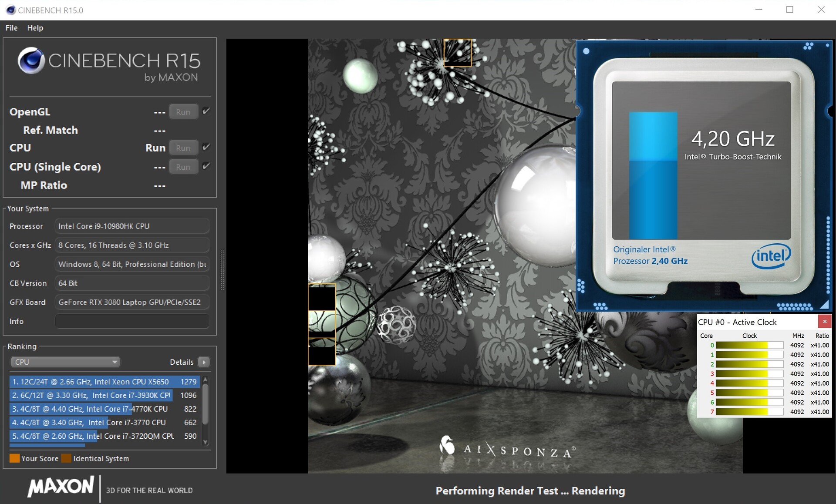Click the Intel logo on the gadget

click(771, 256)
